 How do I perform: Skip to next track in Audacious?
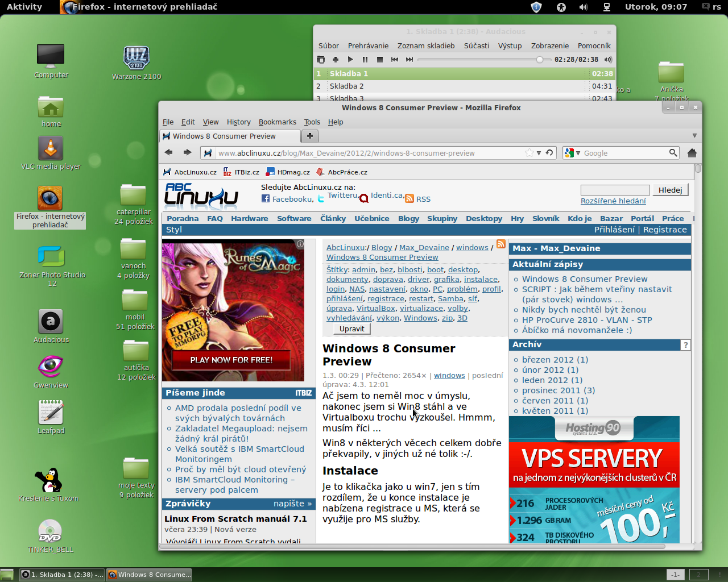coord(409,60)
